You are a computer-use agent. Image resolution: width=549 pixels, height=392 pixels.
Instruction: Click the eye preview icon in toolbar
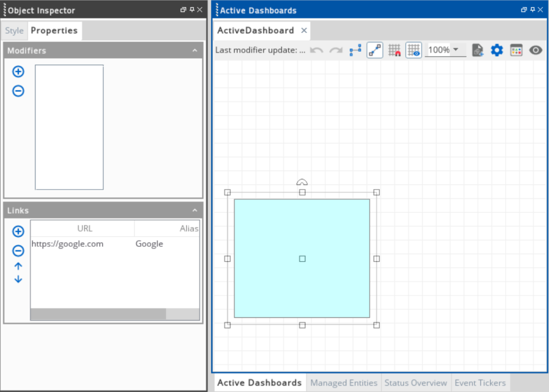(x=536, y=50)
